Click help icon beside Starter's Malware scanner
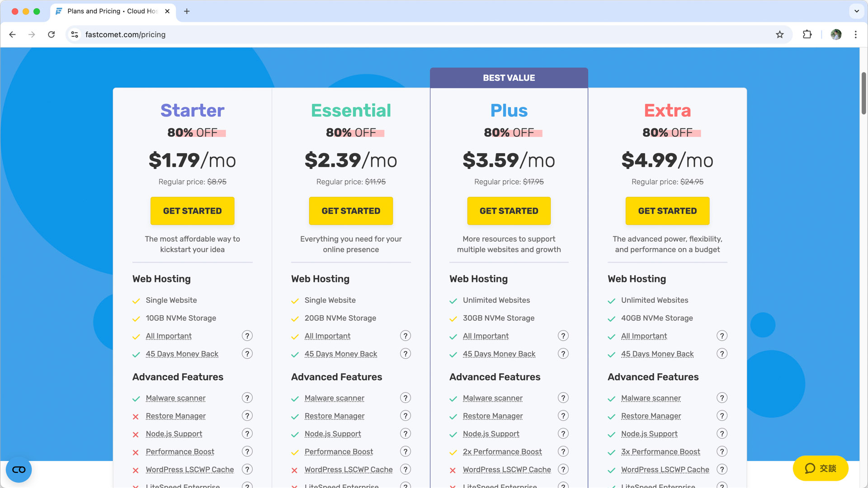Screen dimensions: 868x488 [x=247, y=398]
